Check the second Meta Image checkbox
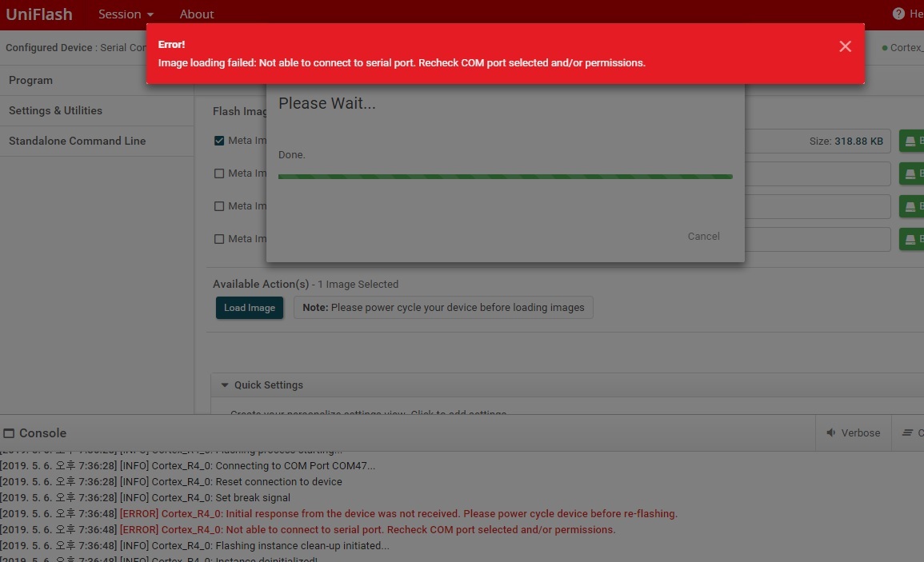 [x=219, y=173]
